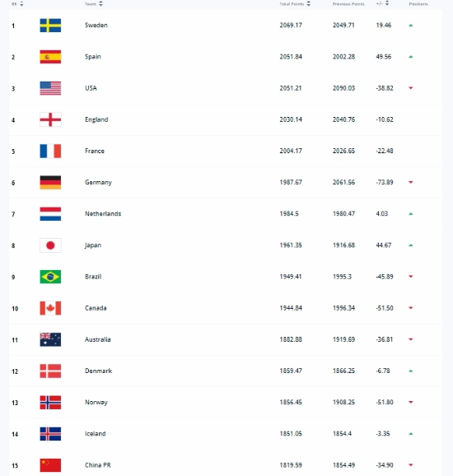
Task: Select the France row total points 2004.17
Action: pyautogui.click(x=291, y=151)
